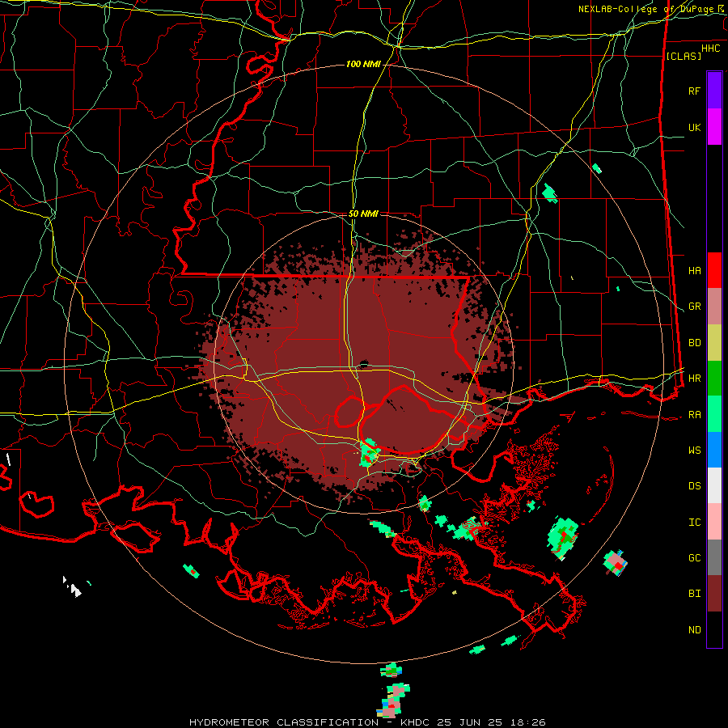The width and height of the screenshot is (728, 728).
Task: Click the 'RA' legend label
Action: [x=694, y=415]
